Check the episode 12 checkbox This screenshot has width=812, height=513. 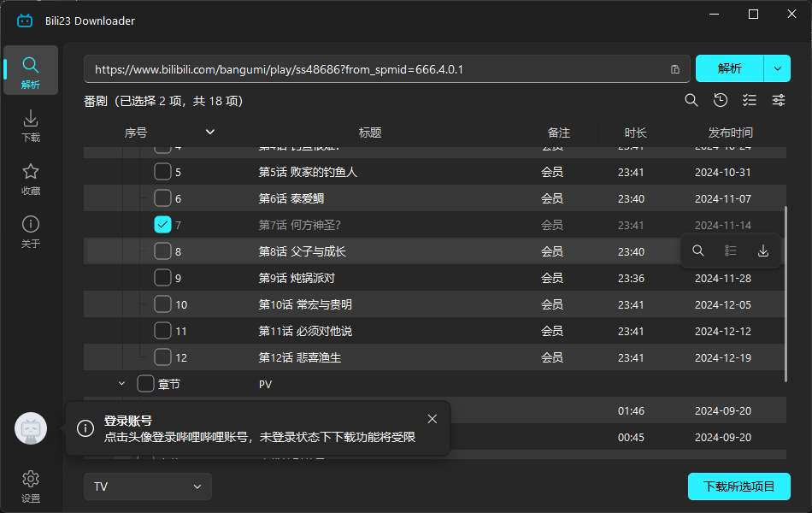click(x=162, y=357)
